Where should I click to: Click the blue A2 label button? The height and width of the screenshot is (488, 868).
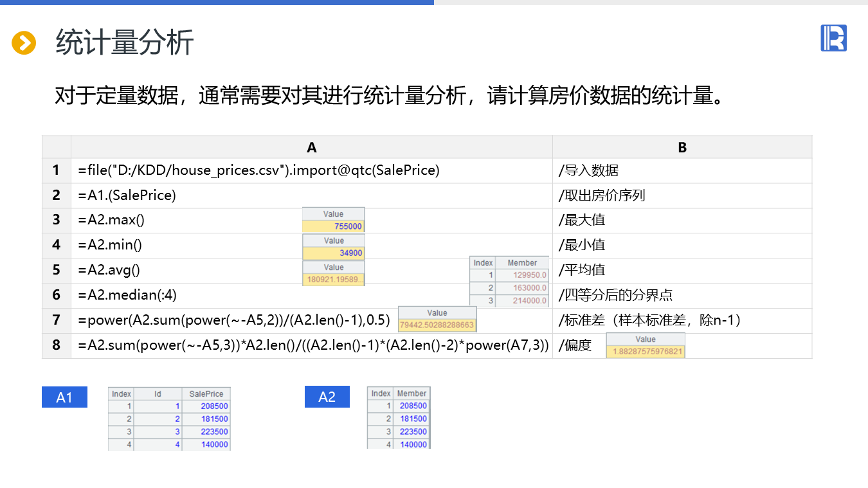pos(327,397)
